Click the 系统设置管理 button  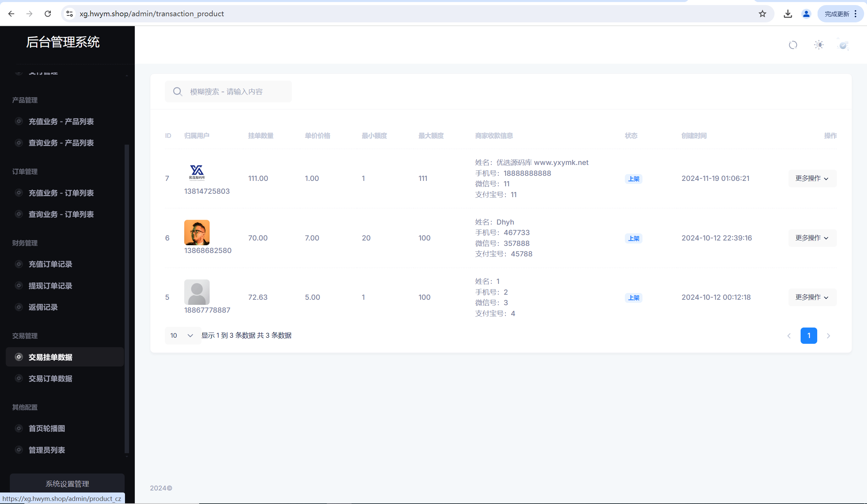tap(67, 483)
